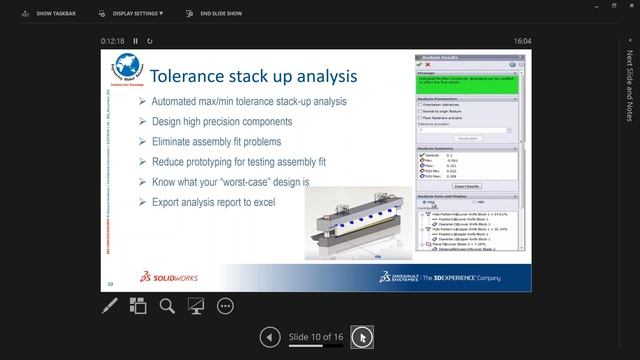Select the Zoom into slide magnifier
Screen dimensions: 640x360
tap(167, 306)
